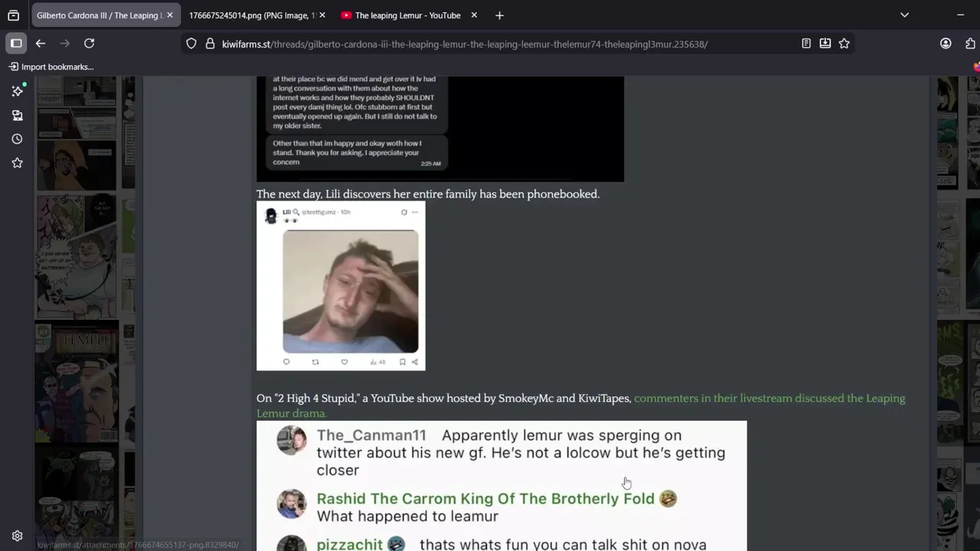Toggle the sidebar visibility button
The height and width of the screenshot is (551, 980).
tap(16, 44)
